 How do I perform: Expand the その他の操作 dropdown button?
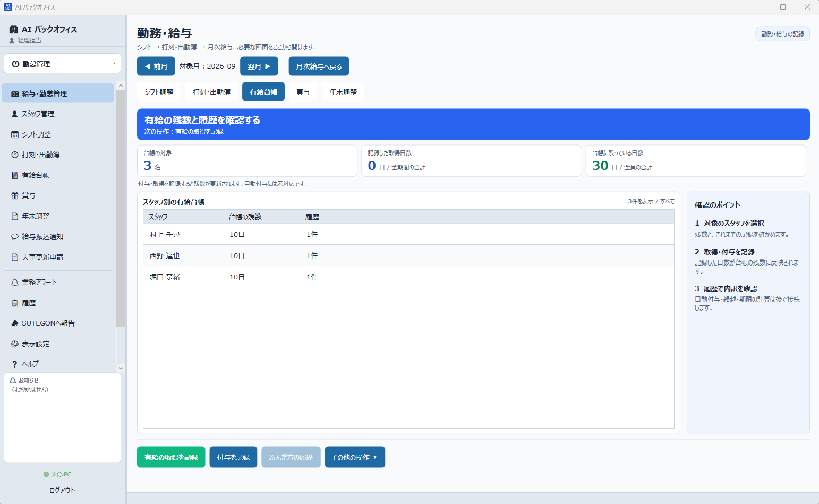pos(355,457)
